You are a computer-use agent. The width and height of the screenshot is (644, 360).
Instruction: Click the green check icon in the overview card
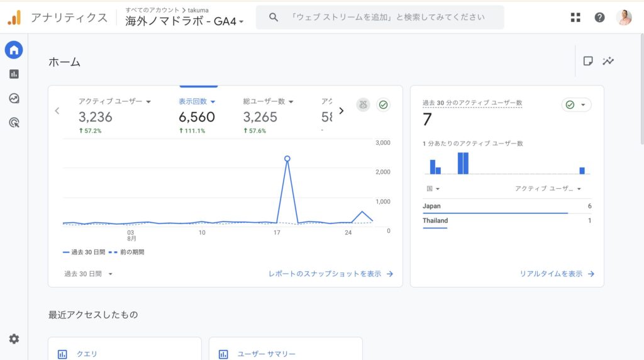point(383,105)
